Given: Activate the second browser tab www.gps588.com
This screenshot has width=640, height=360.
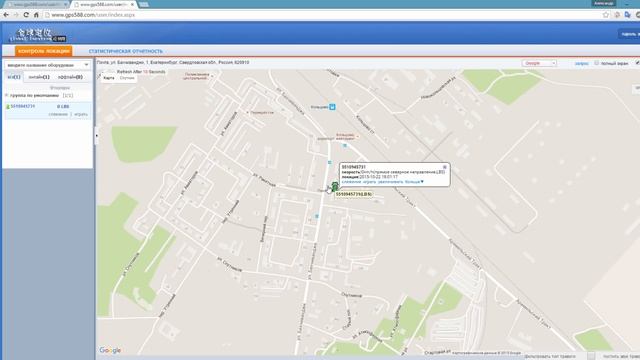Looking at the screenshot, I should click(x=104, y=4).
